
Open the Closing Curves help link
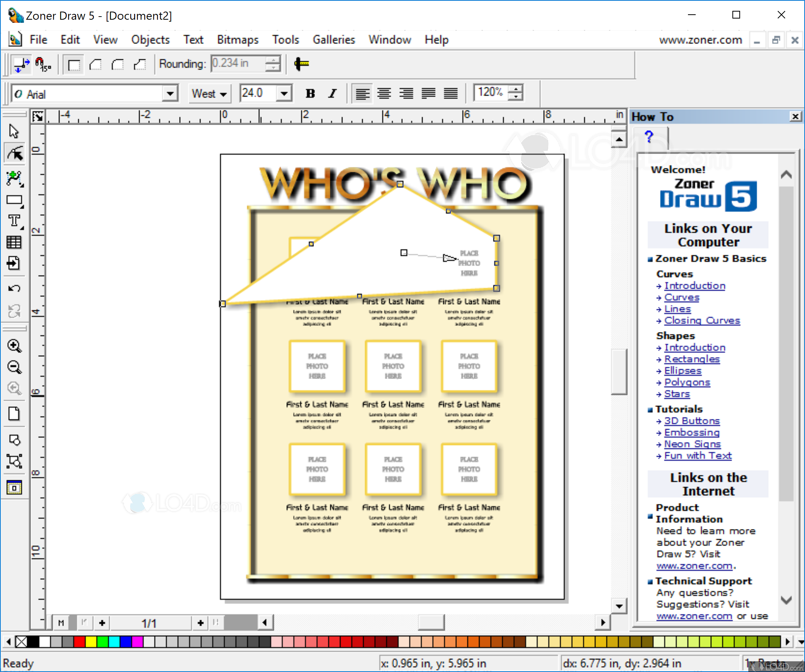pos(701,320)
